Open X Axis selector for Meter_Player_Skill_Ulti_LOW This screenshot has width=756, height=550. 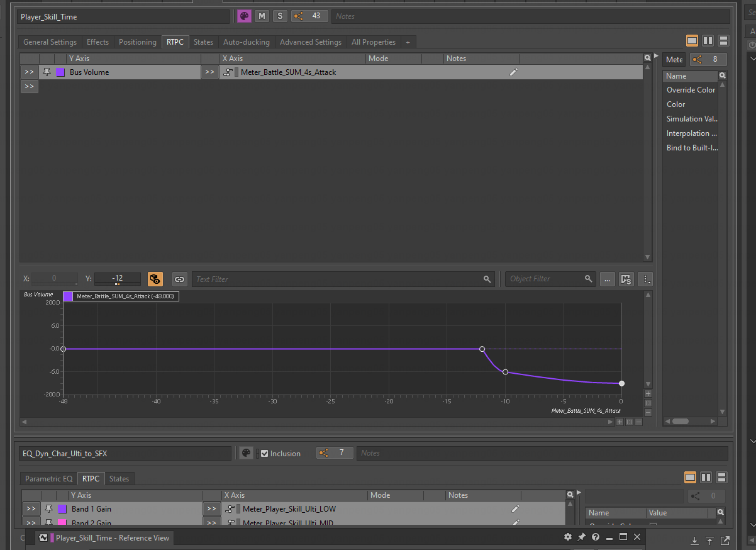[x=211, y=509]
